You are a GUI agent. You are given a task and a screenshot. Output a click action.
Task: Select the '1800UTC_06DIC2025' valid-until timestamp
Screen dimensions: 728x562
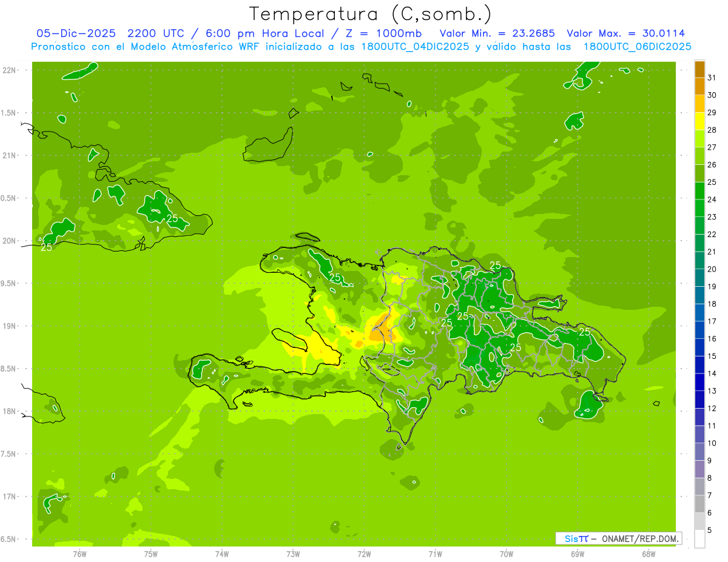pyautogui.click(x=636, y=47)
